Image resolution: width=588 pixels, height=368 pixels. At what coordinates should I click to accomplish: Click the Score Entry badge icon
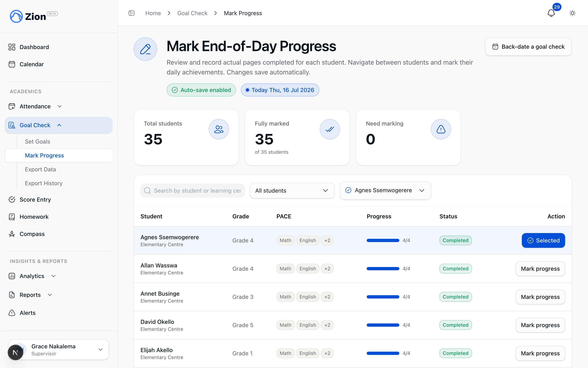[12, 200]
